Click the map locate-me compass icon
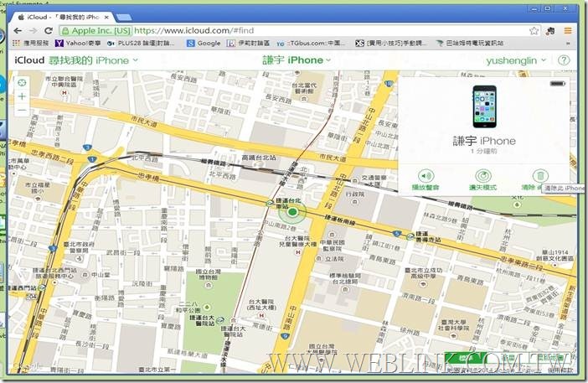Screen dimensions: 588x383 (x=22, y=82)
